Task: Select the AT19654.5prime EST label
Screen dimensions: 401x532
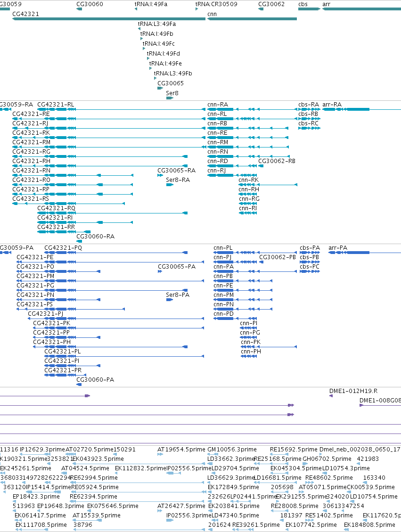Action: [181, 449]
